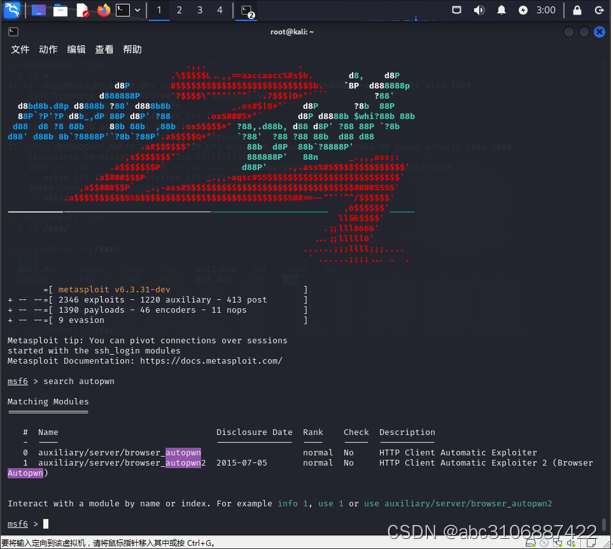Screen dimensions: 613x549
Task: Click the 2015-07-05 disclosure date
Action: [x=242, y=463]
